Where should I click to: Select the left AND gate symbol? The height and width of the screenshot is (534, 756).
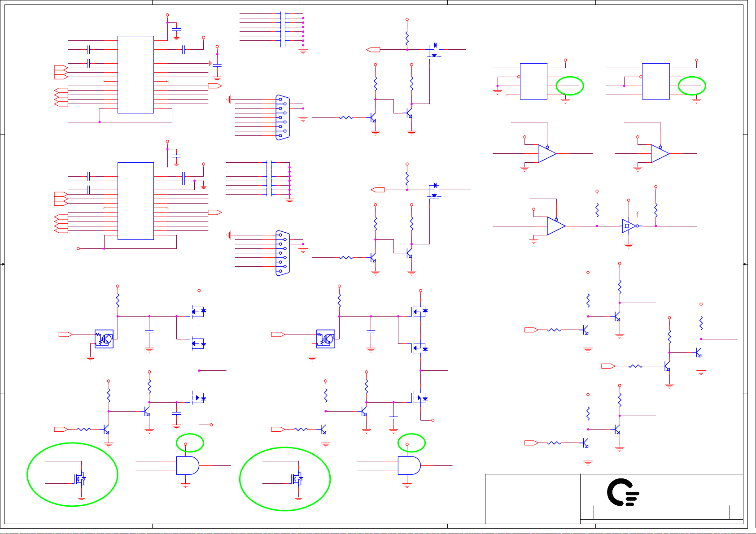click(188, 465)
